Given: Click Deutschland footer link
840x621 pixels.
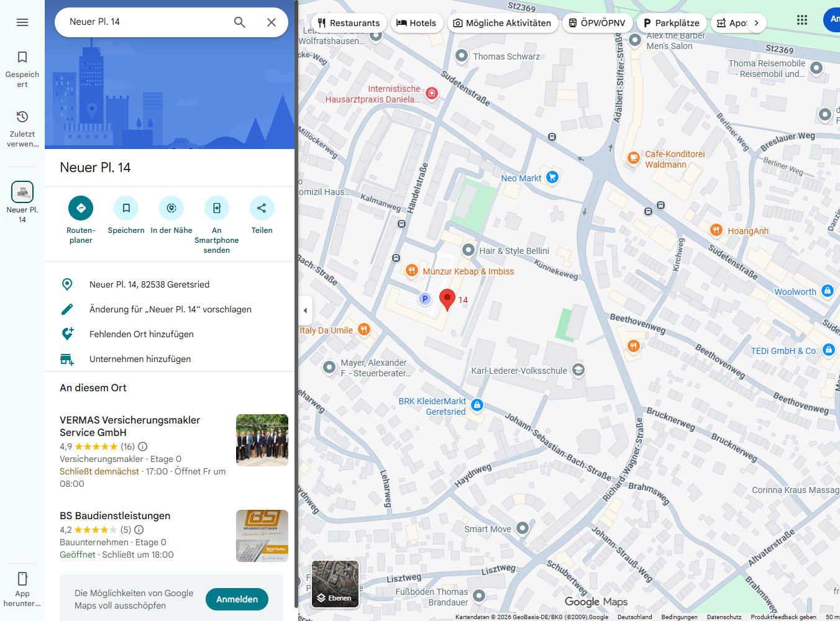Looking at the screenshot, I should (634, 617).
